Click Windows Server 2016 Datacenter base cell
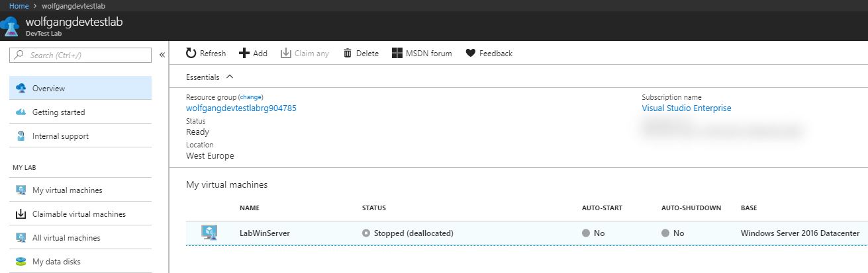The image size is (868, 273). coord(800,233)
